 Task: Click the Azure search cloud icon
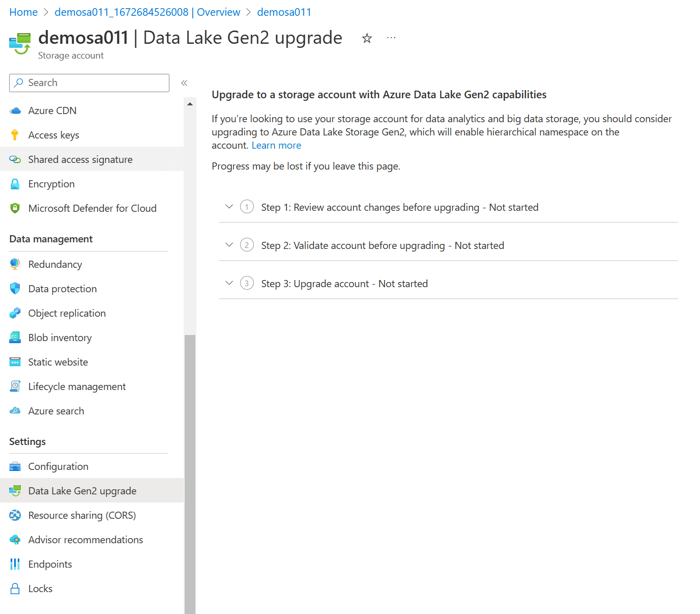click(x=15, y=411)
